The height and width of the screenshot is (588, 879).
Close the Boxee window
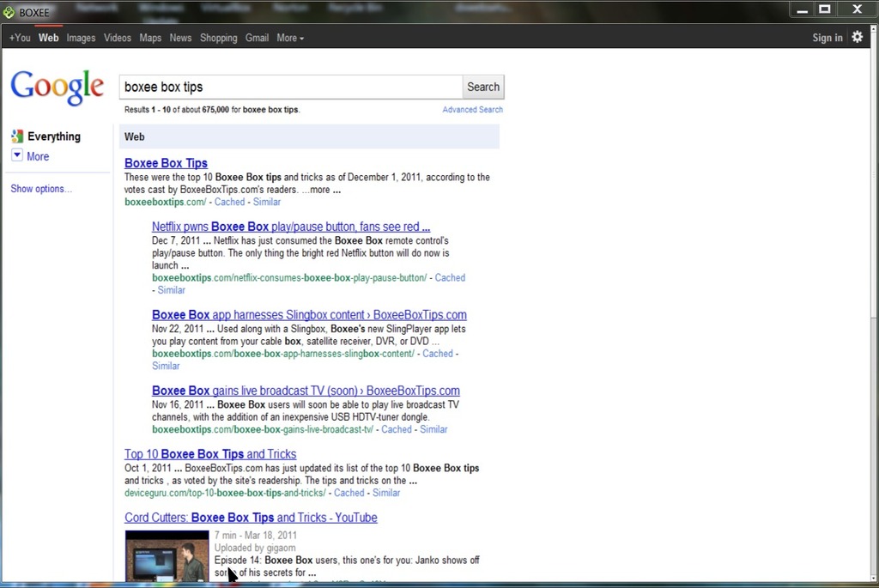click(858, 9)
